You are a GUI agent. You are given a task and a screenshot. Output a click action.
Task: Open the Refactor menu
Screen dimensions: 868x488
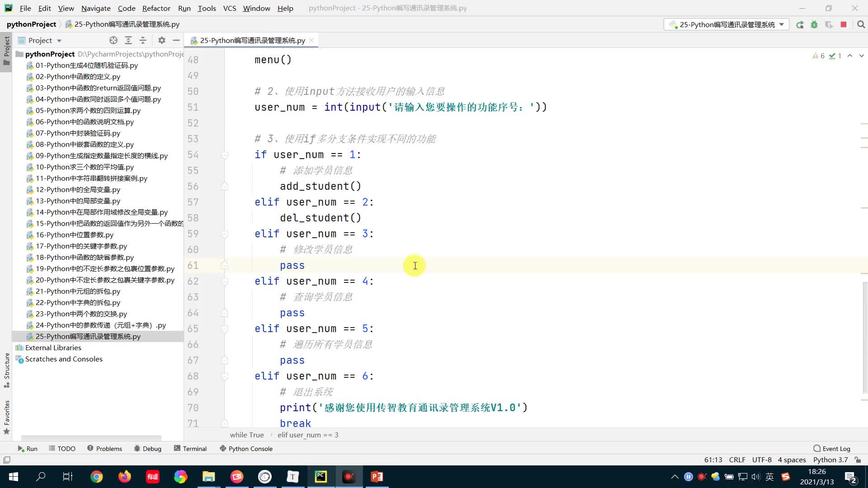click(x=156, y=8)
